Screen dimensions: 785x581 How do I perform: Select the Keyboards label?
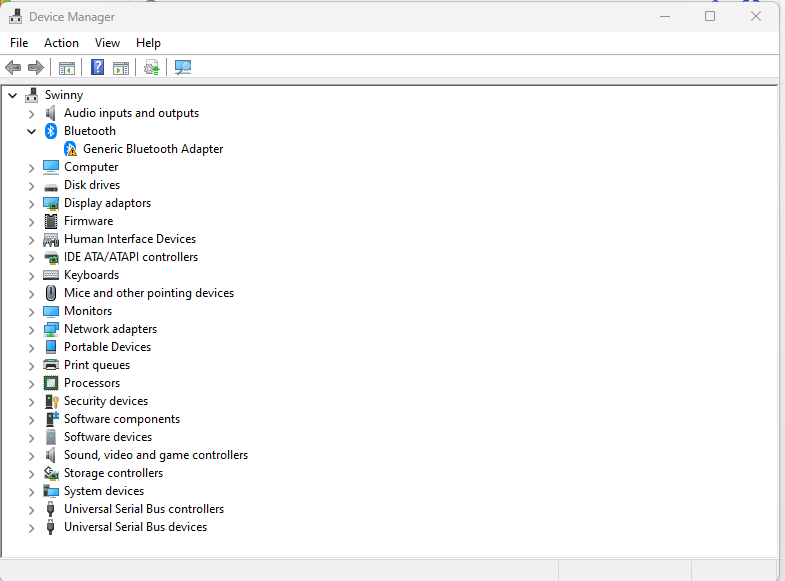[x=91, y=275]
